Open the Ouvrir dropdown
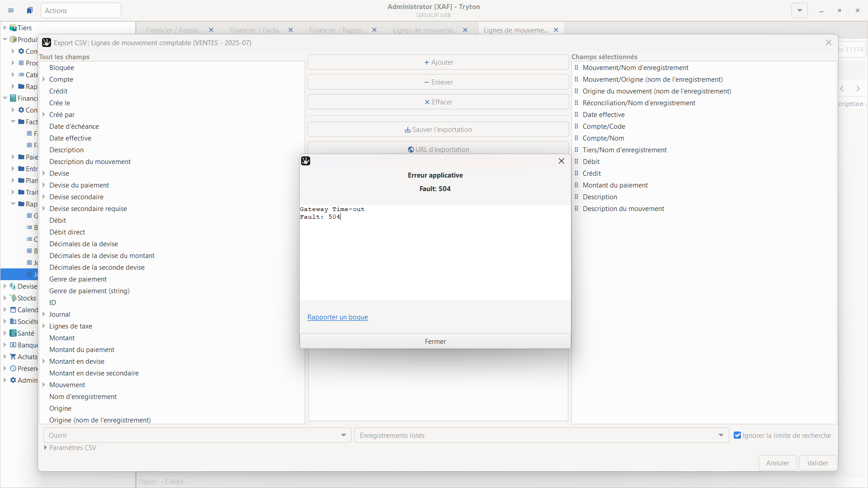This screenshot has height=488, width=868. coord(343,436)
